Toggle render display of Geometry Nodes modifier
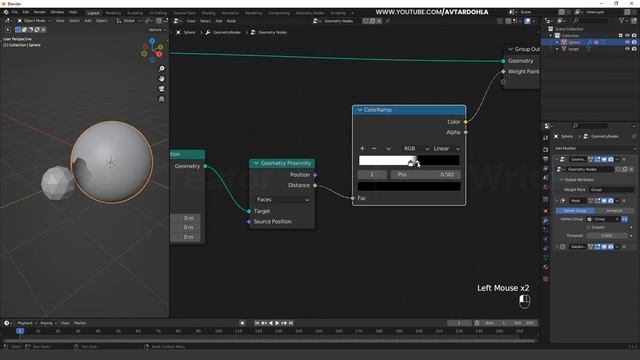640x360 pixels. (610, 159)
